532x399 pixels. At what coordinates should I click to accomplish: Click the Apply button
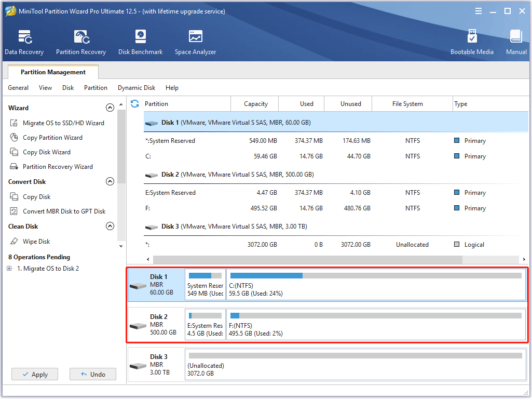[x=34, y=374]
